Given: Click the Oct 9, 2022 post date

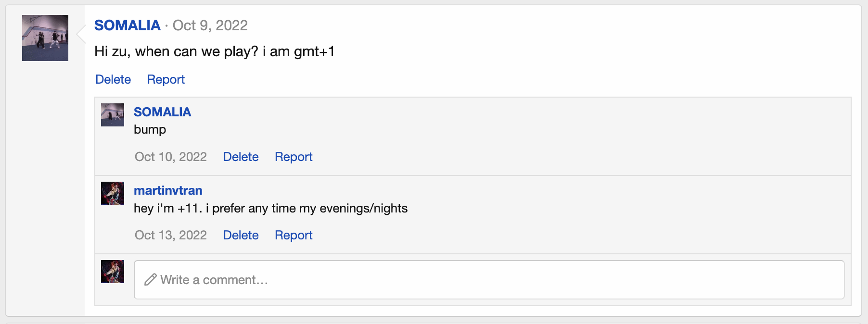Looking at the screenshot, I should tap(210, 25).
